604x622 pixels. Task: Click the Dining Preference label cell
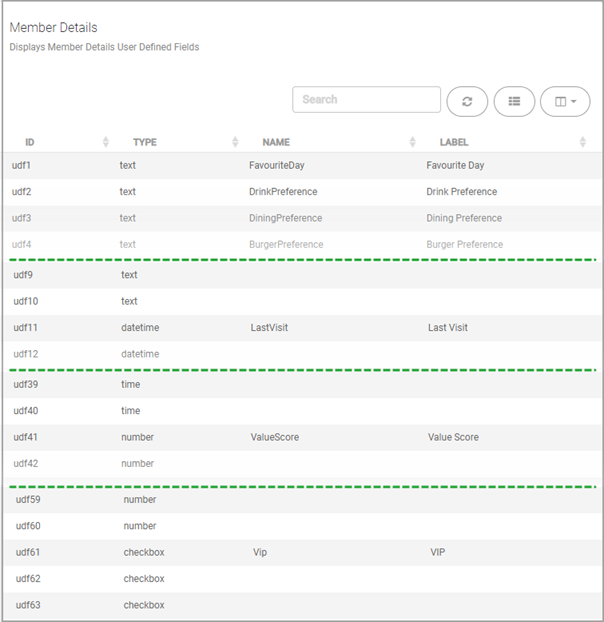[x=464, y=218]
